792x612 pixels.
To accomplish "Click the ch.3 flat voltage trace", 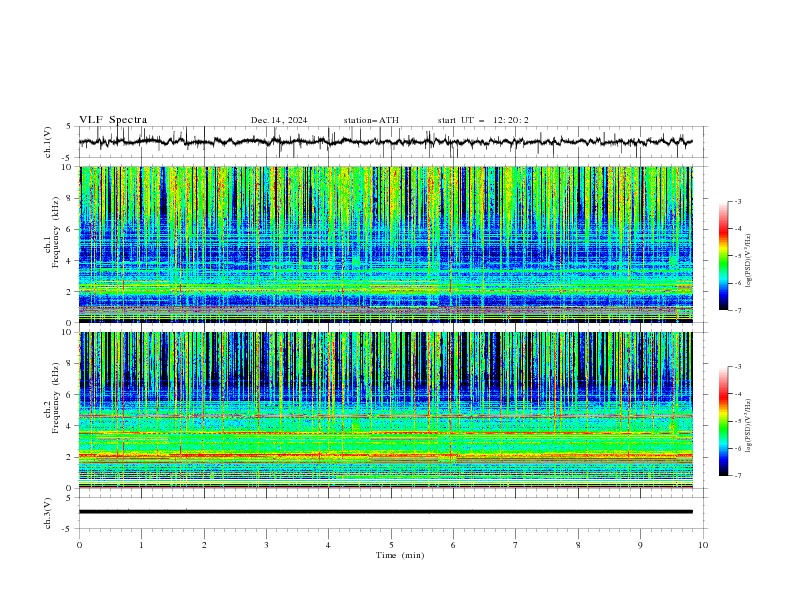I will click(385, 512).
